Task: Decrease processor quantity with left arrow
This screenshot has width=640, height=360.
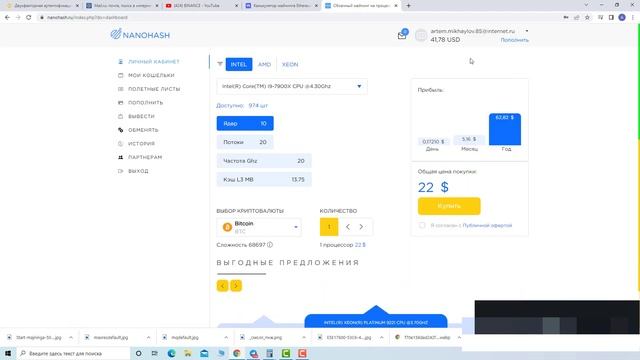Action: pyautogui.click(x=348, y=227)
